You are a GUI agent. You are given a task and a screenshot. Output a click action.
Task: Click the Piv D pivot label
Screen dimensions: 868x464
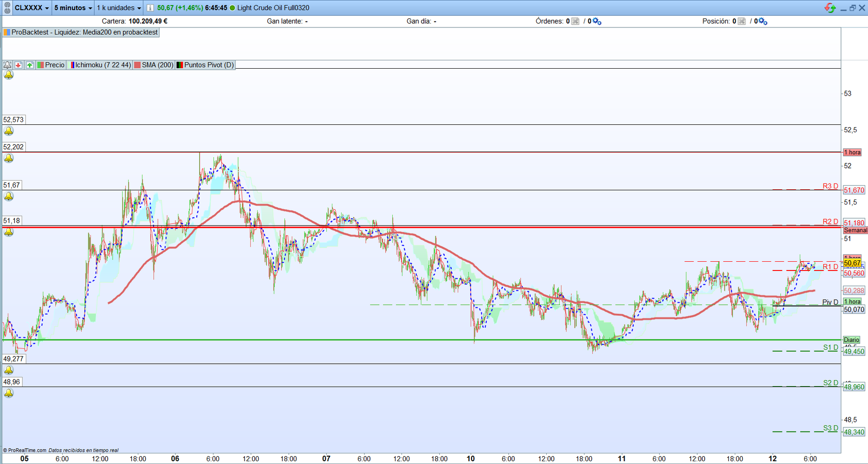[x=830, y=302]
